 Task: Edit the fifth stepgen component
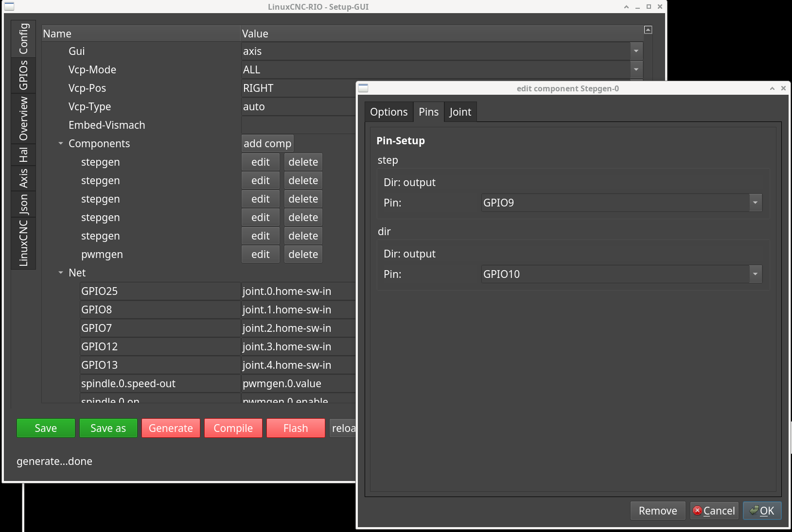(x=261, y=236)
